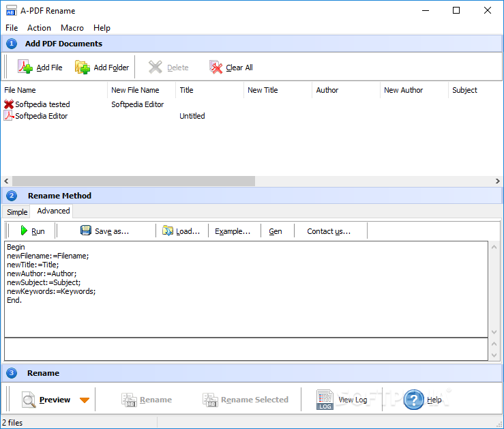Click the PDF icon beside Softpedia Editor
Image resolution: width=504 pixels, height=429 pixels.
9,116
